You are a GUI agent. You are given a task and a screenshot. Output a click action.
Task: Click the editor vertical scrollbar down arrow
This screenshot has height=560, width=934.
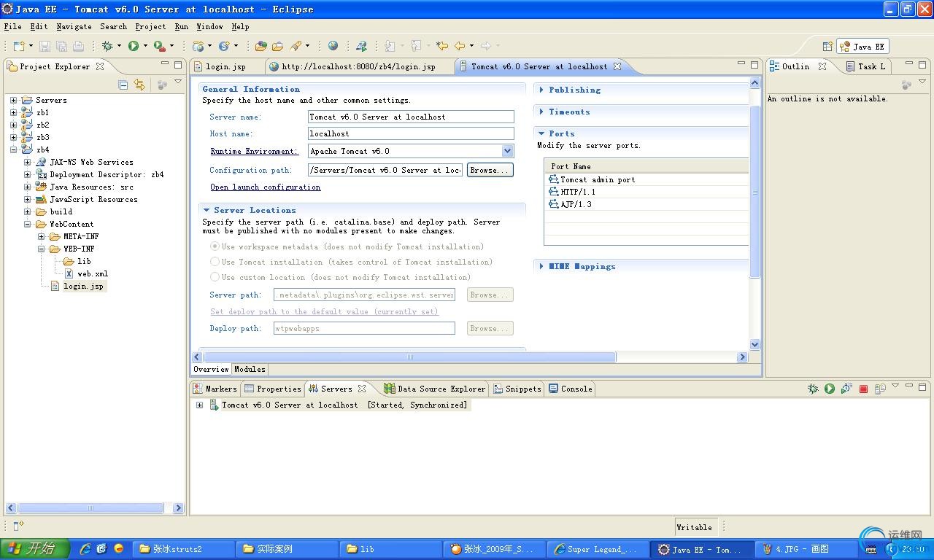click(x=754, y=344)
